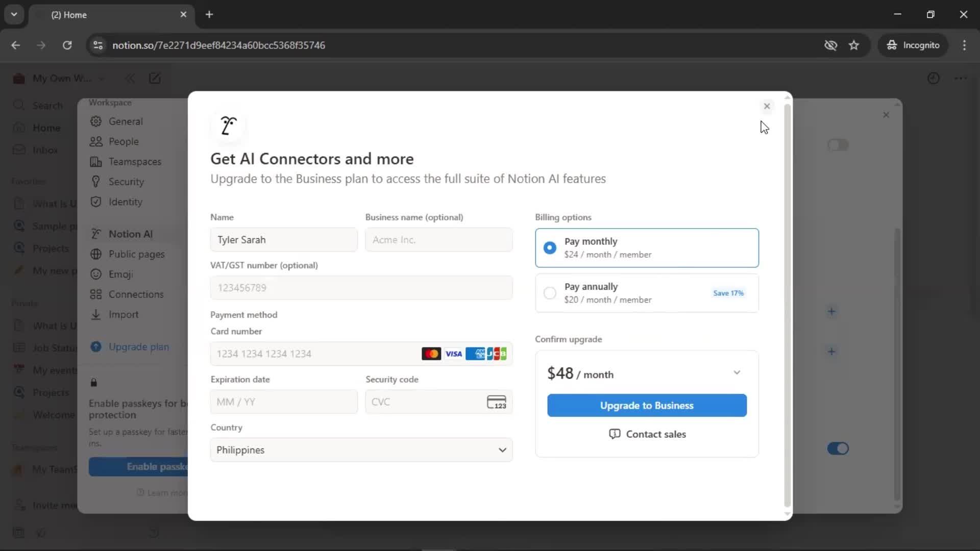Click the updates clock icon

tap(933, 79)
